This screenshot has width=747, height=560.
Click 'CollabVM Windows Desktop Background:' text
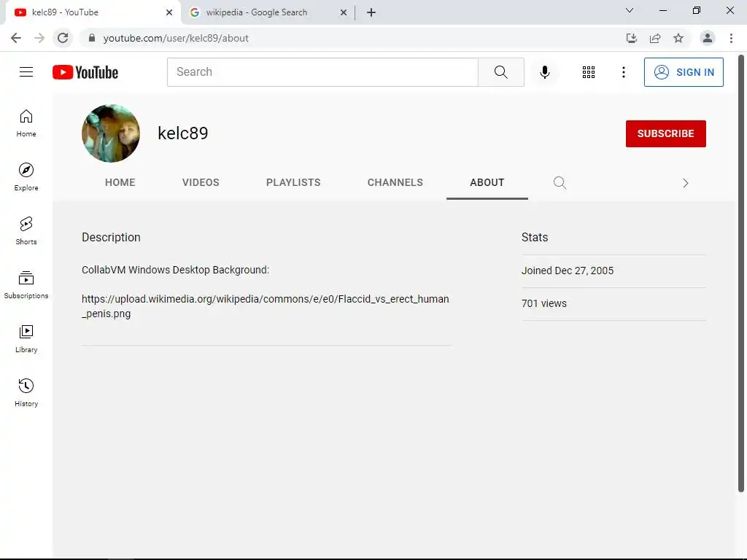175,270
